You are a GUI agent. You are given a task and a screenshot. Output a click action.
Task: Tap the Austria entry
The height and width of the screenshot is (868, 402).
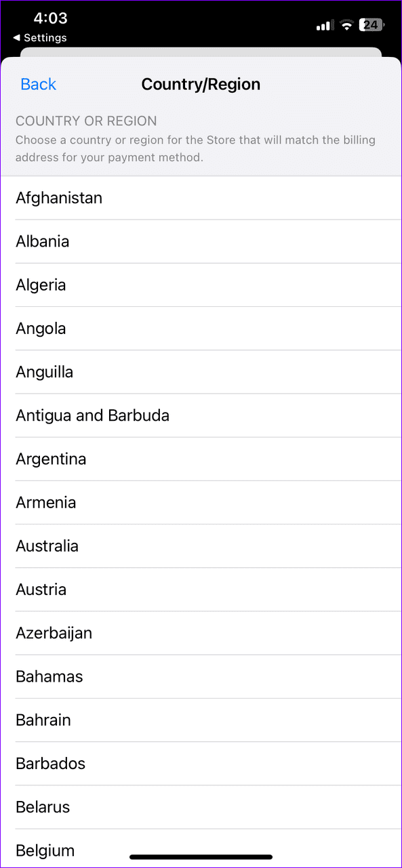41,590
